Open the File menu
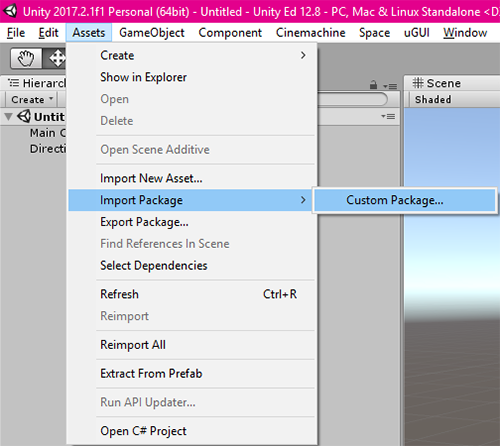Image resolution: width=500 pixels, height=446 pixels. [16, 33]
